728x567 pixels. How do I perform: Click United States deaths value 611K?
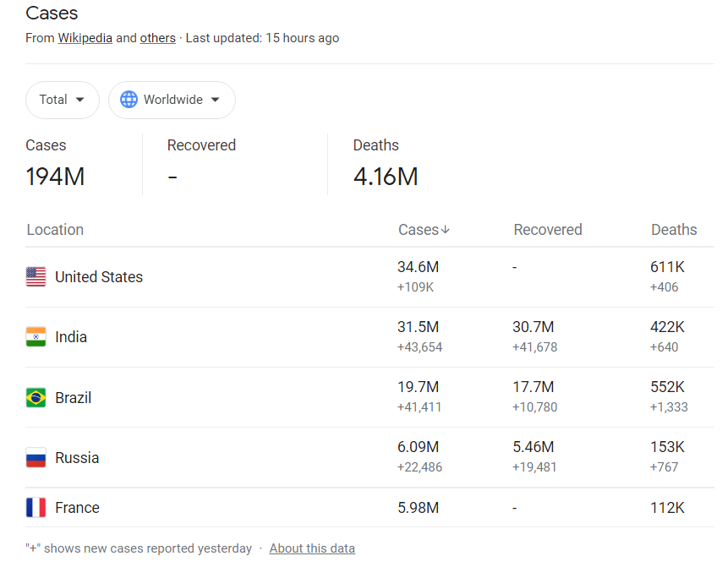pyautogui.click(x=667, y=267)
